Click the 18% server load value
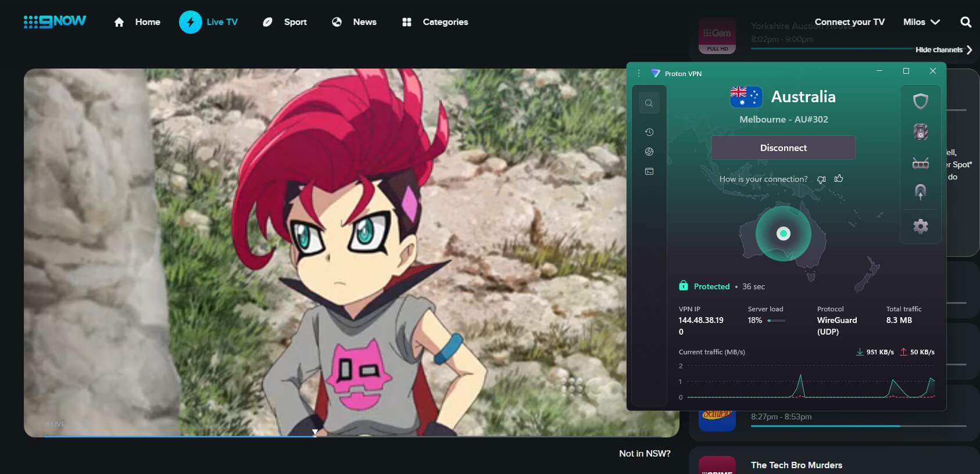This screenshot has height=474, width=980. (x=754, y=320)
